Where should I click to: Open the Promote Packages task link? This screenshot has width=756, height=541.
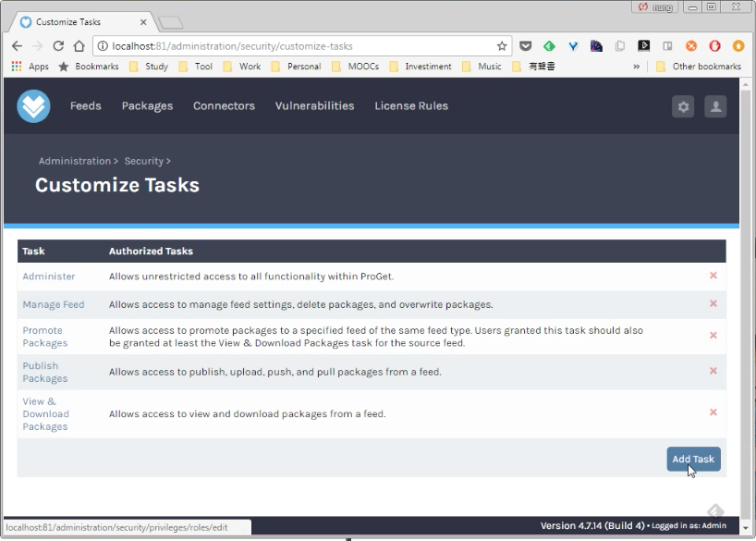[x=45, y=337]
